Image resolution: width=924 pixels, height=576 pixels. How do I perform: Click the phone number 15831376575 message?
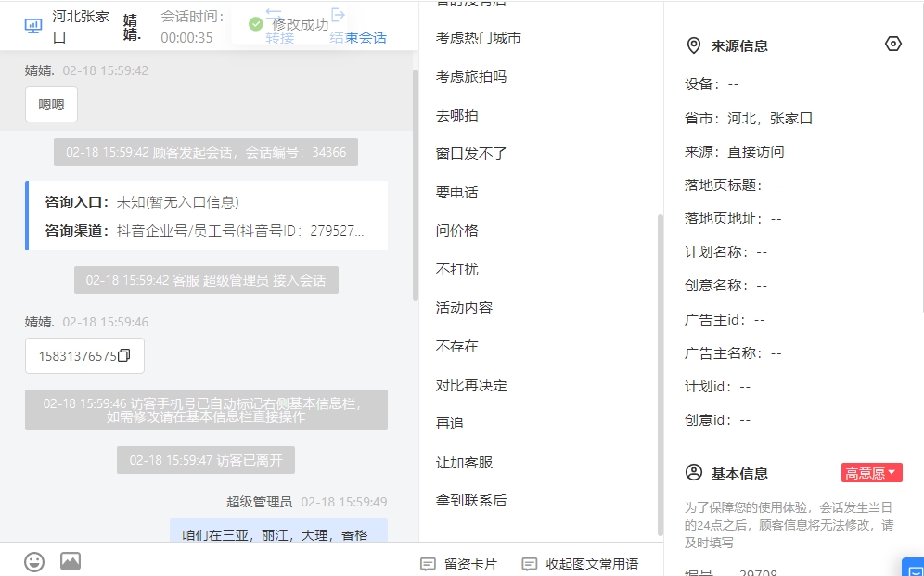(84, 356)
